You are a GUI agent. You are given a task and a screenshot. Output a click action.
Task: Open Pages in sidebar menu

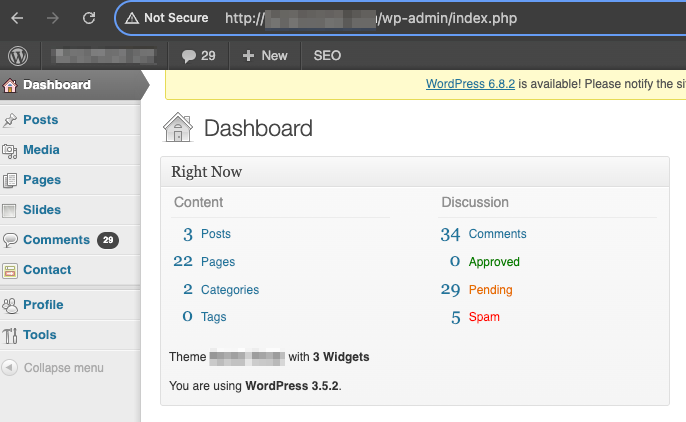(42, 180)
